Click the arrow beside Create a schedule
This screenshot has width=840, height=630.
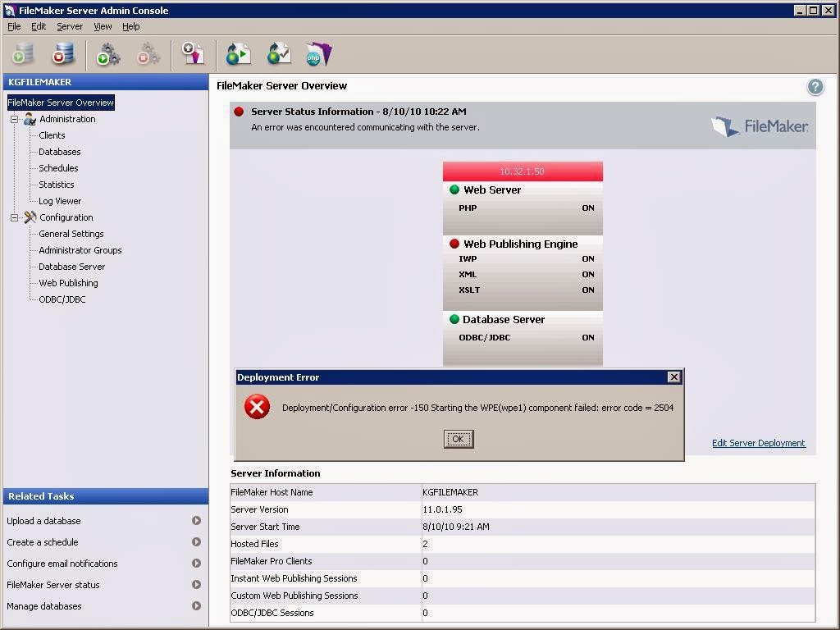tap(197, 542)
